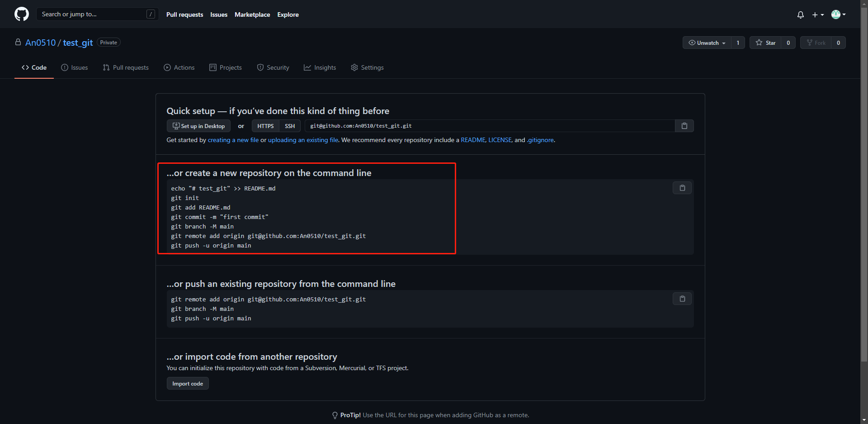Copy the new repository commands
The image size is (868, 424).
(682, 188)
